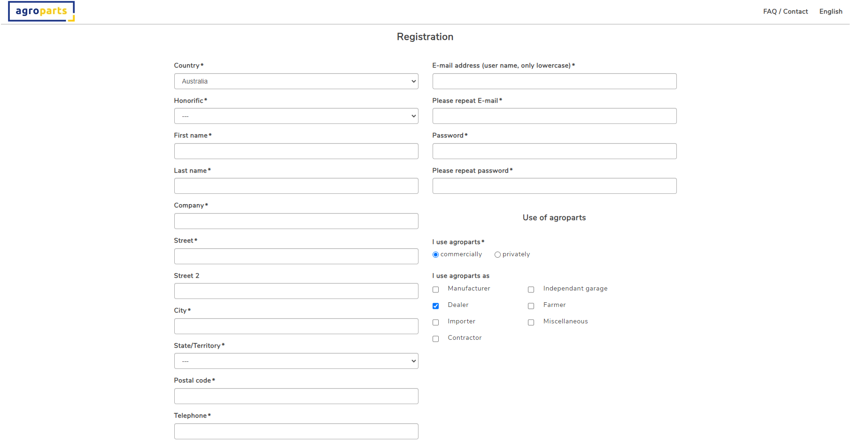Uncheck the Dealer checkbox
Screen dimensions: 868x444
pyautogui.click(x=436, y=306)
